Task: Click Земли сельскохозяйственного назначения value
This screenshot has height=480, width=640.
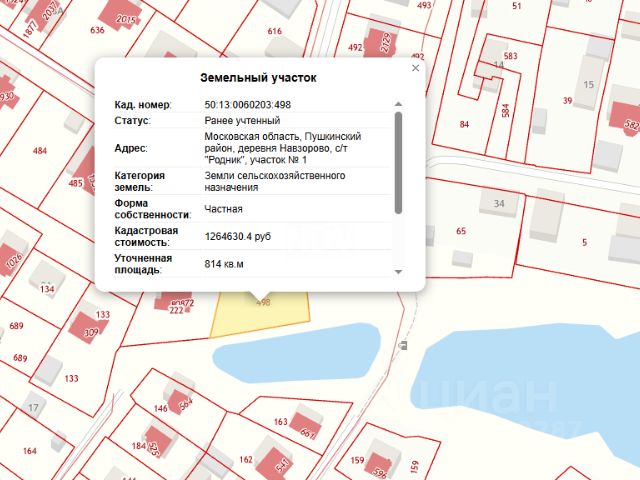Action: pos(275,182)
